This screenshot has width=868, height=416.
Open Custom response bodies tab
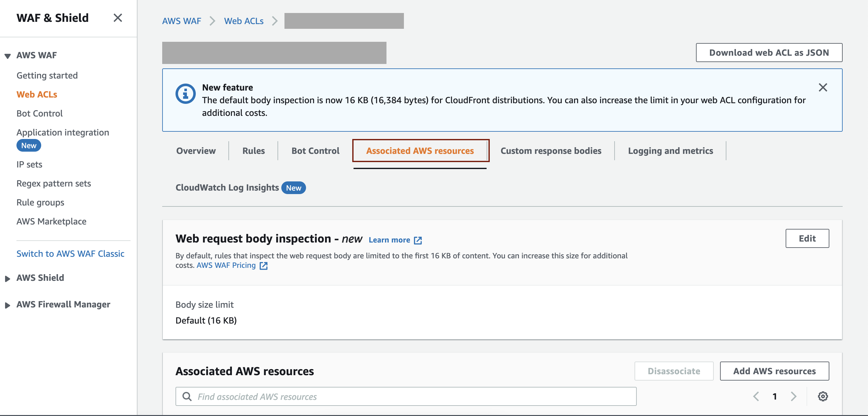point(551,151)
